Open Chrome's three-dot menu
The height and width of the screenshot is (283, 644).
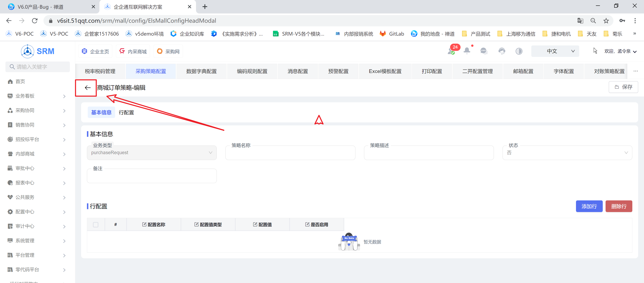tap(635, 21)
